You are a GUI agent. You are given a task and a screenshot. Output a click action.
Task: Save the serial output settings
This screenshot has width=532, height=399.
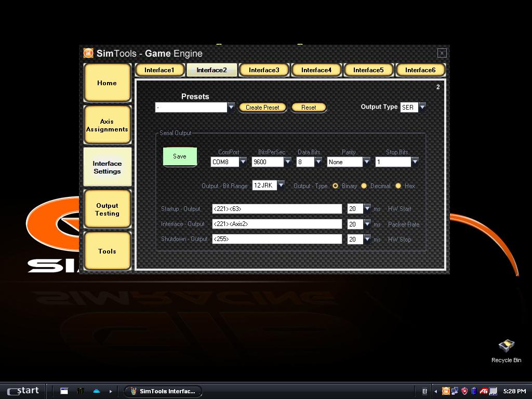180,156
